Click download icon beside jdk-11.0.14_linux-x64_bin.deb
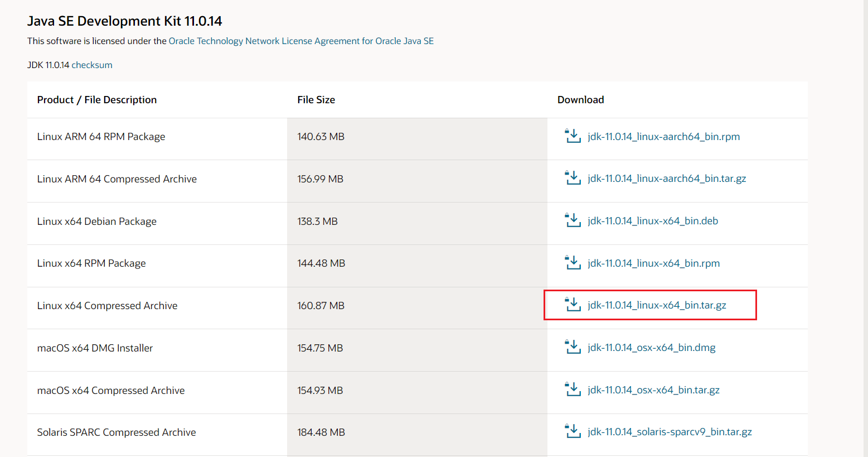Viewport: 868px width, 457px height. [x=573, y=220]
